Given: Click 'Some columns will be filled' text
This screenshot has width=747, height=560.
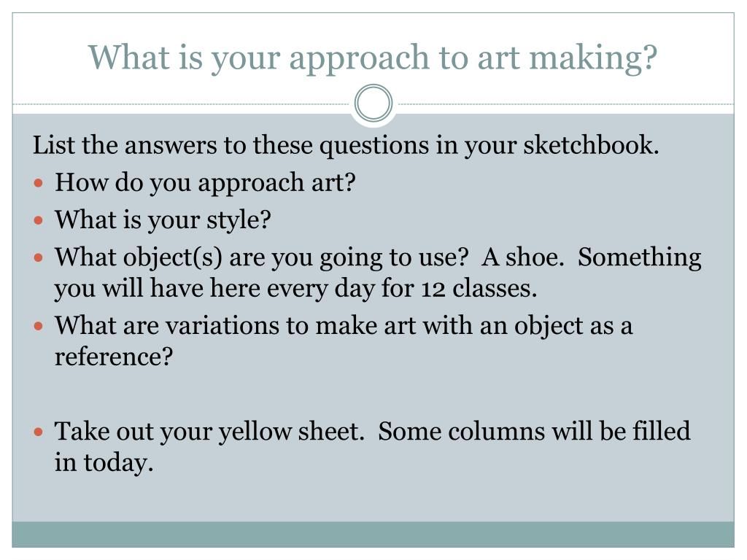Looking at the screenshot, I should (534, 431).
